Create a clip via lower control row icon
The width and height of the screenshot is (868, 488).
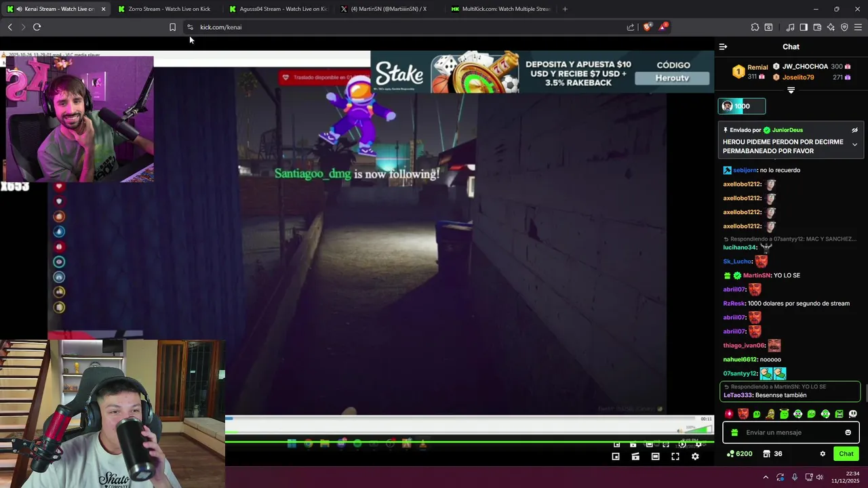tap(635, 457)
